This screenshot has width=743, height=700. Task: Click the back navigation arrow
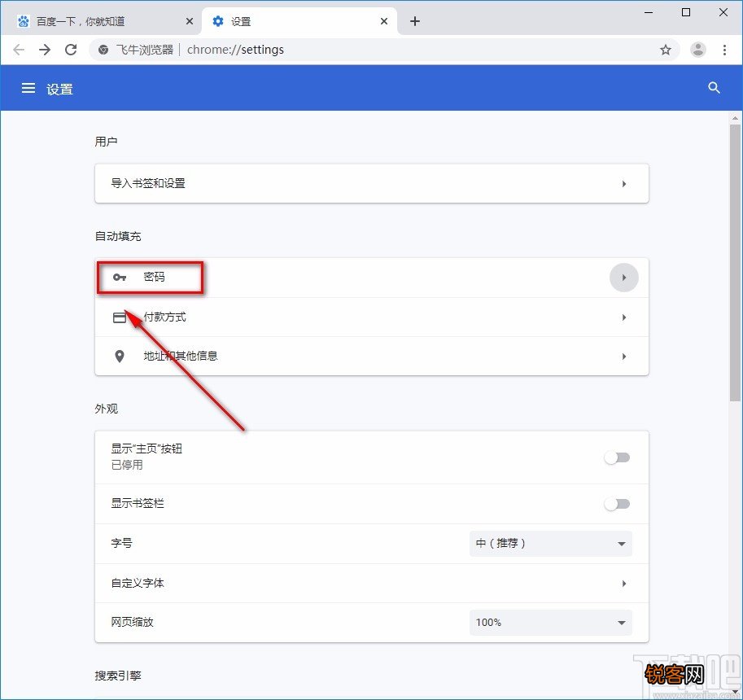click(19, 50)
